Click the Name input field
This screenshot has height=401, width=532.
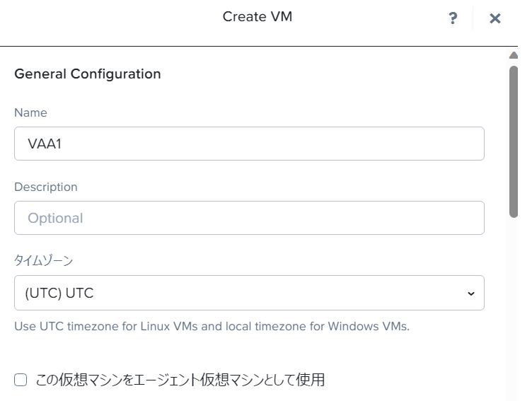(x=249, y=144)
